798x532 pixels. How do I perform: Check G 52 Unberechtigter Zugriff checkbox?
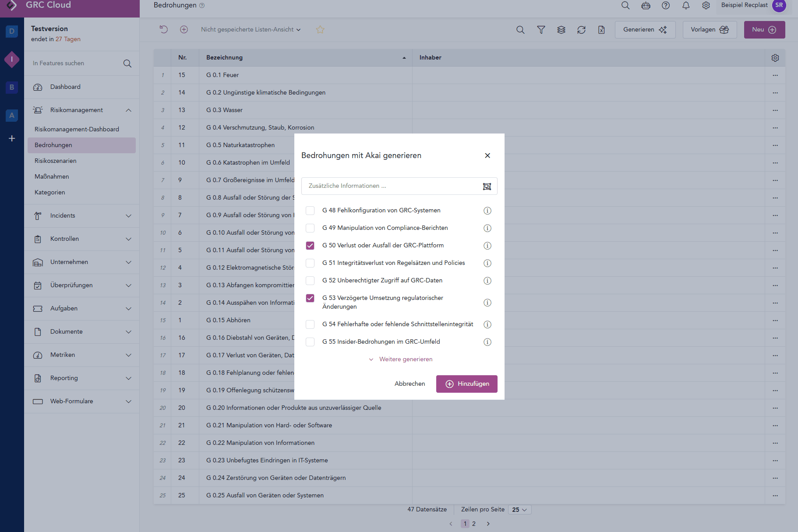point(310,281)
